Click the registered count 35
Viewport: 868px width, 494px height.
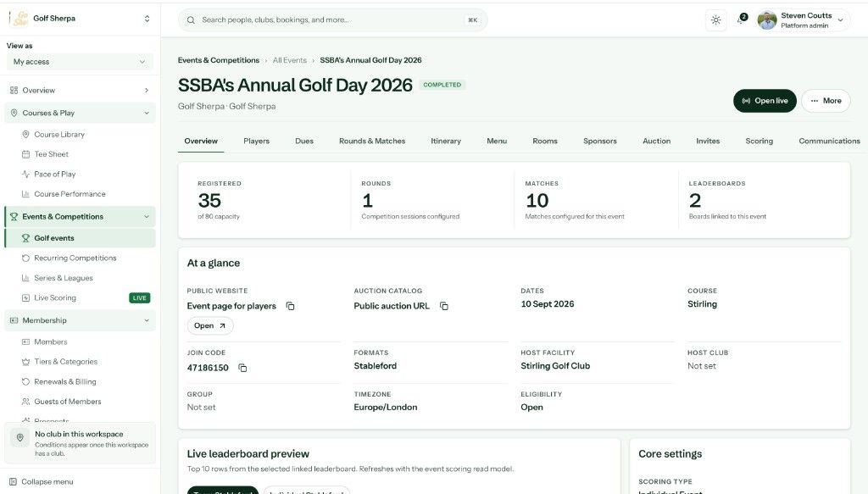pyautogui.click(x=209, y=200)
